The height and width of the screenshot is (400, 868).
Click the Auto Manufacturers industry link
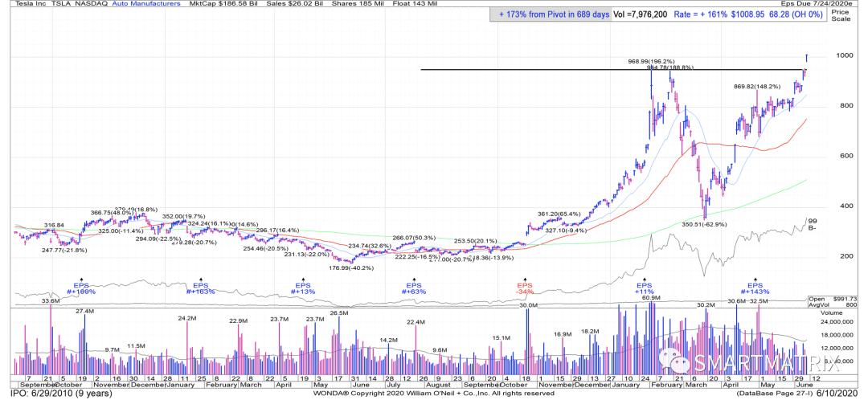[148, 4]
